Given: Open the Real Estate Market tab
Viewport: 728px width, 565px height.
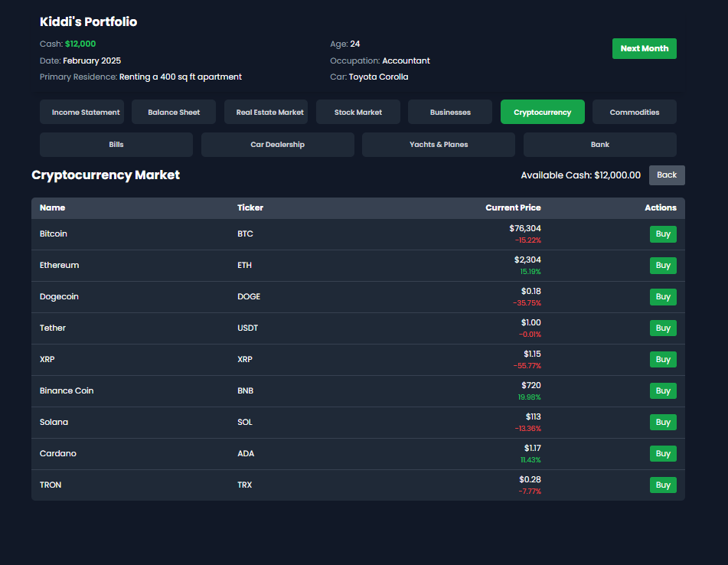Looking at the screenshot, I should pos(266,112).
